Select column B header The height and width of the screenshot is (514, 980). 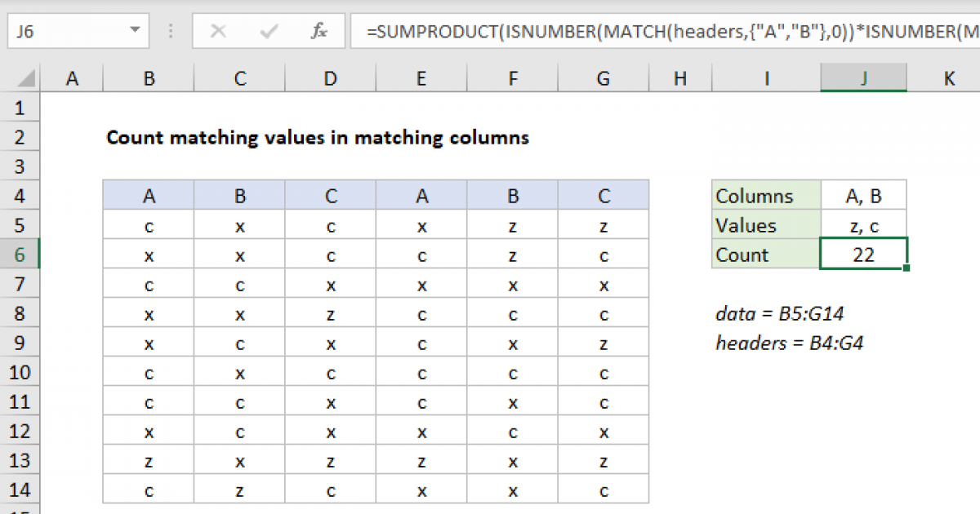click(149, 78)
